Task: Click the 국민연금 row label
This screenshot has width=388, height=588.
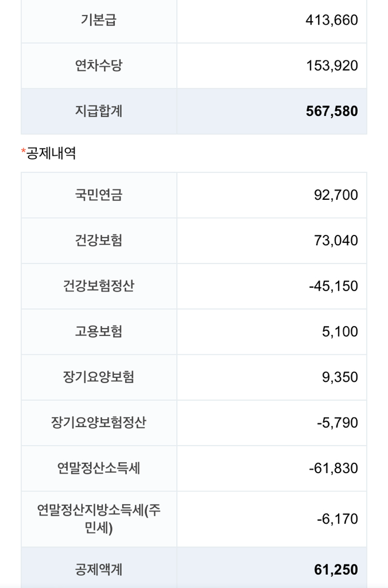Action: point(99,195)
